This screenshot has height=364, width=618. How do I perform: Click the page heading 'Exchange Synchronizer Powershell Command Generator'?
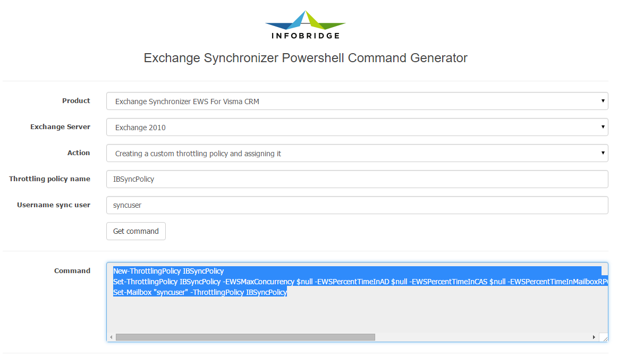click(306, 58)
